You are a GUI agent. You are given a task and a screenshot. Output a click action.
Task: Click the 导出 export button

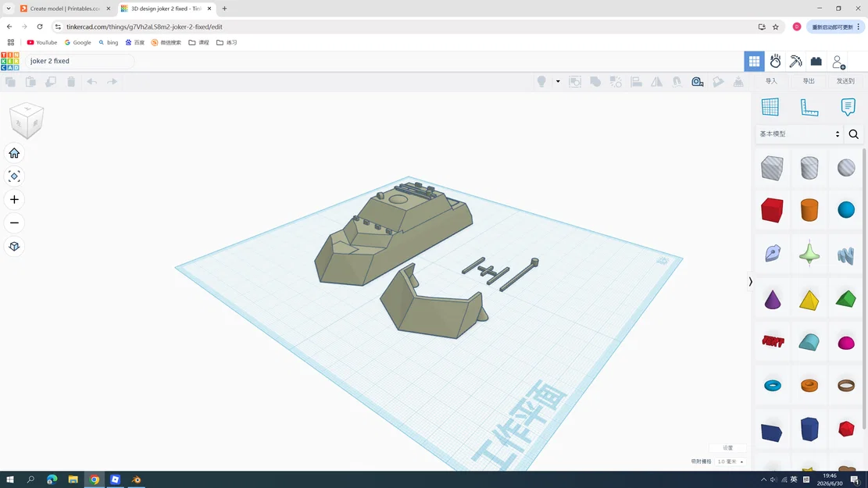click(809, 81)
